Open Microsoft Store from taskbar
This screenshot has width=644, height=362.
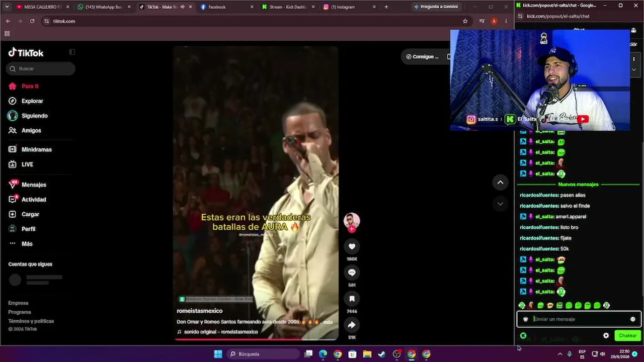click(x=352, y=354)
